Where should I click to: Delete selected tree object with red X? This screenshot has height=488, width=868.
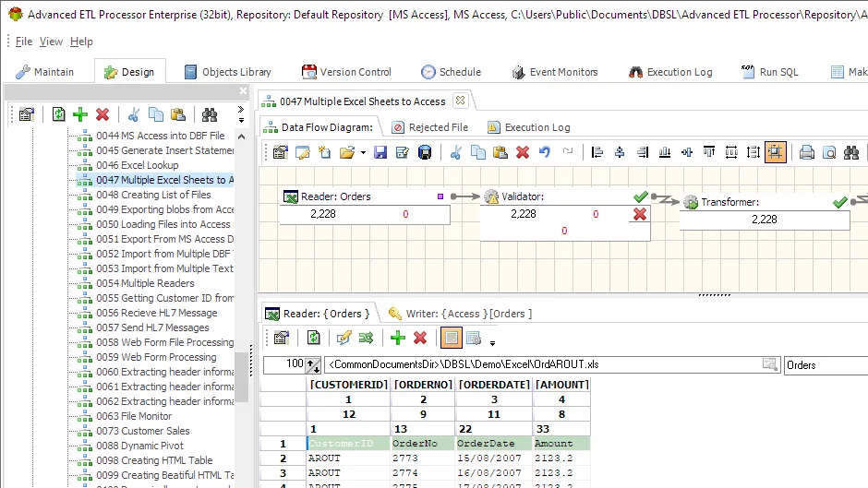point(102,114)
